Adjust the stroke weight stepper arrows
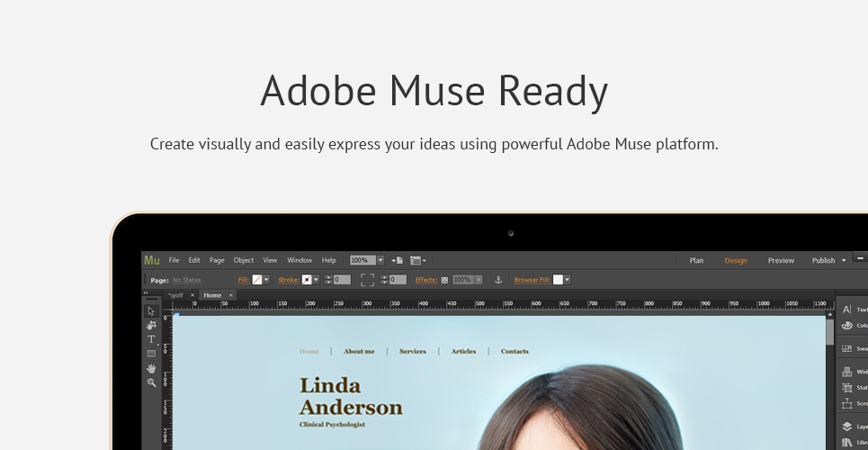 (328, 280)
